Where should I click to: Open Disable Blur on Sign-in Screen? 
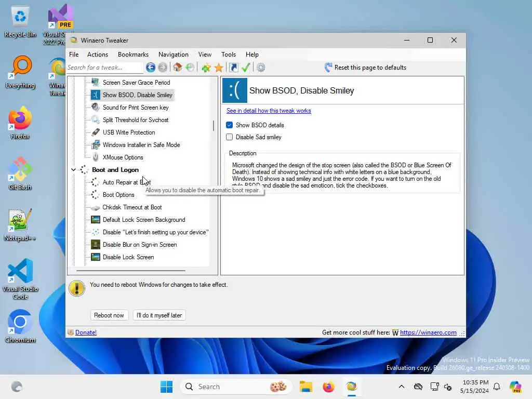140,245
